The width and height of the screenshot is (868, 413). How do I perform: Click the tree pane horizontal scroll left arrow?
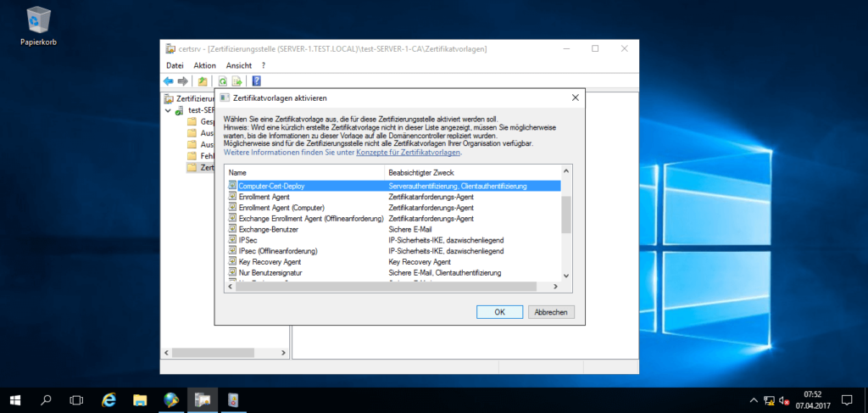[165, 353]
